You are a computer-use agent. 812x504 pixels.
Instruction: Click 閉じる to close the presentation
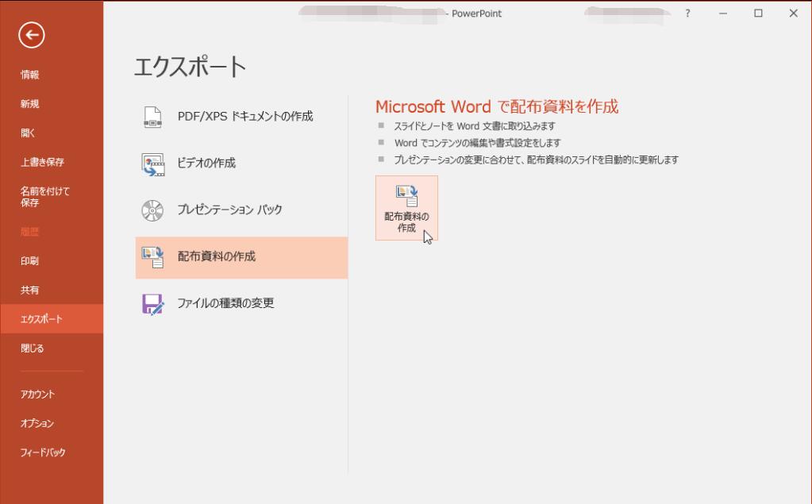pyautogui.click(x=33, y=348)
